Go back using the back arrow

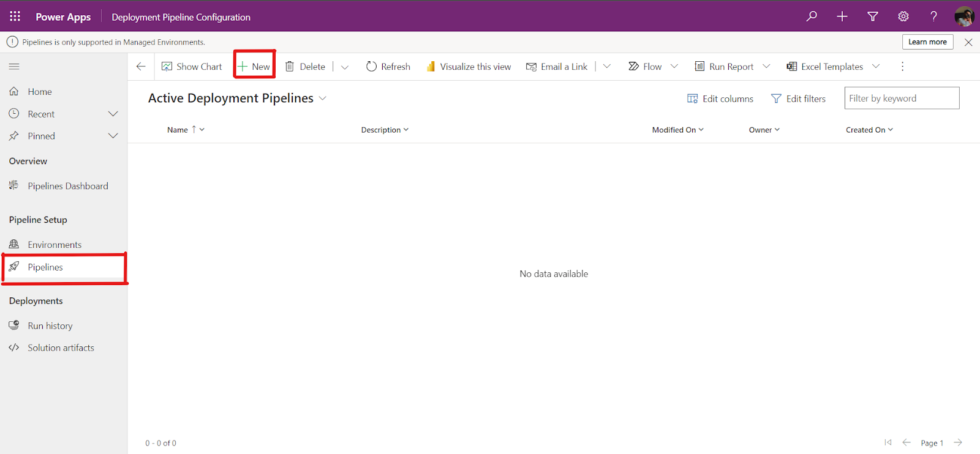pyautogui.click(x=141, y=66)
